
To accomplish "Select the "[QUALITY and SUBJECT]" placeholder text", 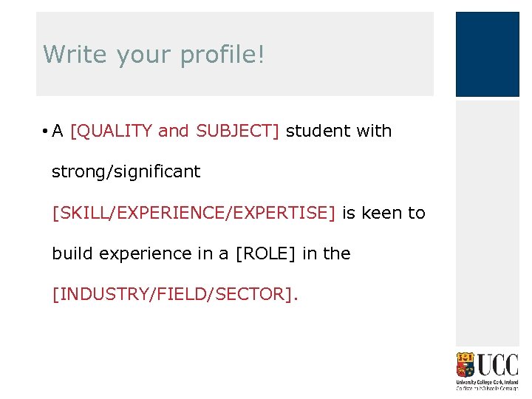I will (x=174, y=132).
